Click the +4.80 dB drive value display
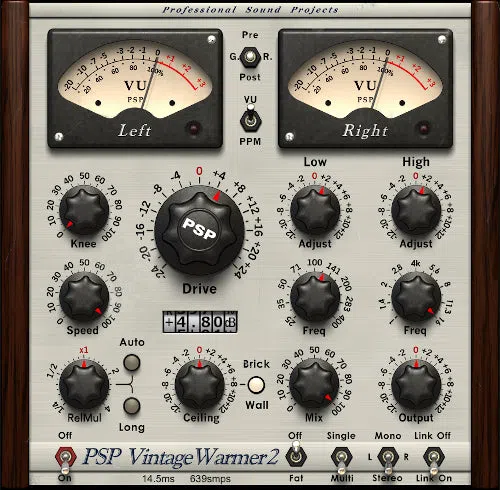Viewport: 500px width, 490px height. pyautogui.click(x=200, y=322)
